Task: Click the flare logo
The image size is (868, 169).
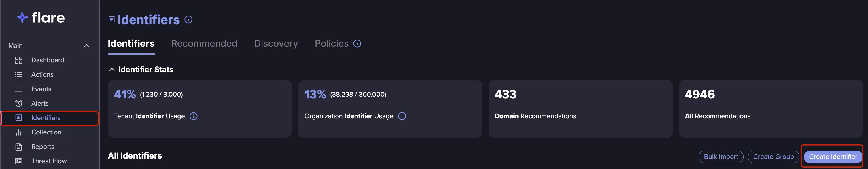Action: pos(41,18)
